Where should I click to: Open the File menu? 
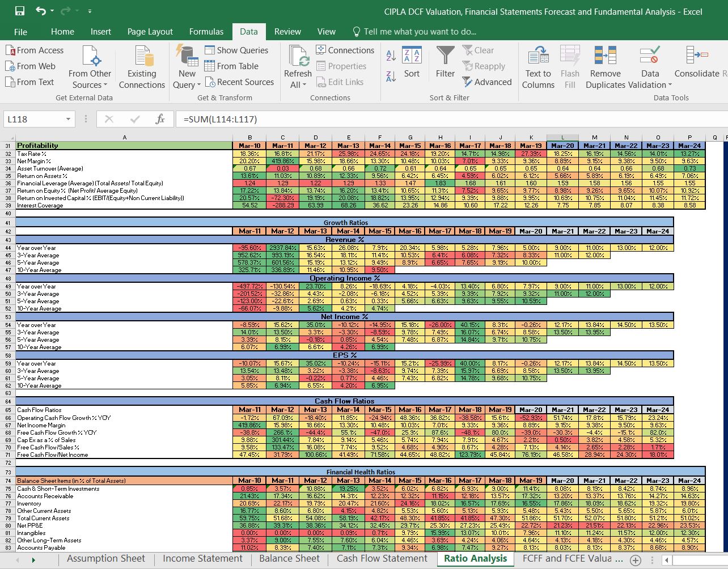[20, 32]
